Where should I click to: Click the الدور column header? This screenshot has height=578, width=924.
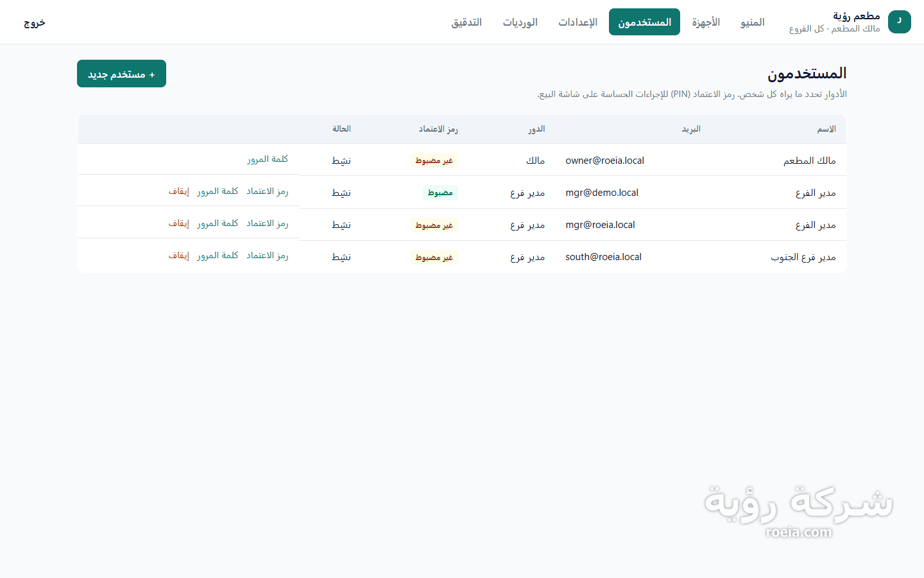click(x=536, y=129)
